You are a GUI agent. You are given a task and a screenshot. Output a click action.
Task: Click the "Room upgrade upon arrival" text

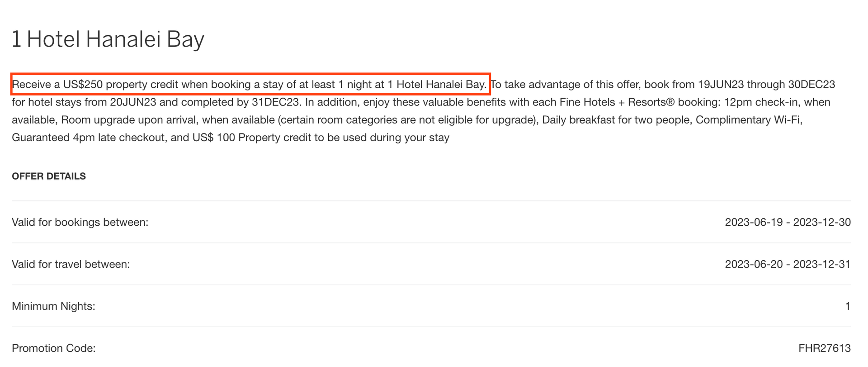129,120
